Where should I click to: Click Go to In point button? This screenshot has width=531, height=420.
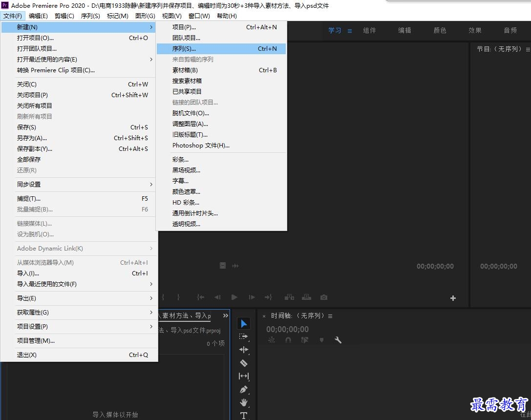[200, 297]
